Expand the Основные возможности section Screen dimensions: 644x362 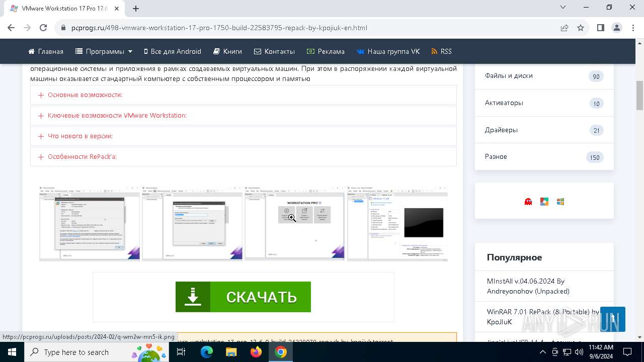(244, 95)
